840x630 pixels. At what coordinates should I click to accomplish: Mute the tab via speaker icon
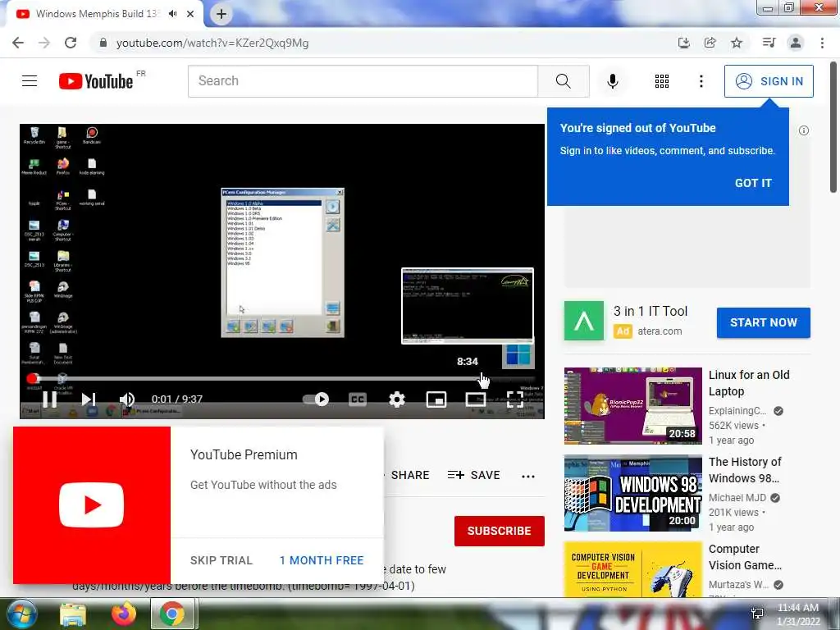[x=172, y=14]
